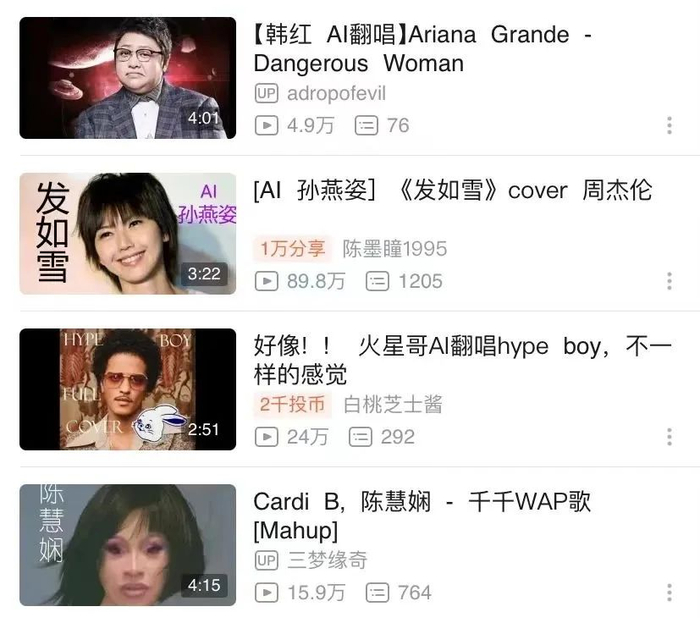Open the Hype Boy full cover thumbnail
This screenshot has width=700, height=618.
(128, 389)
